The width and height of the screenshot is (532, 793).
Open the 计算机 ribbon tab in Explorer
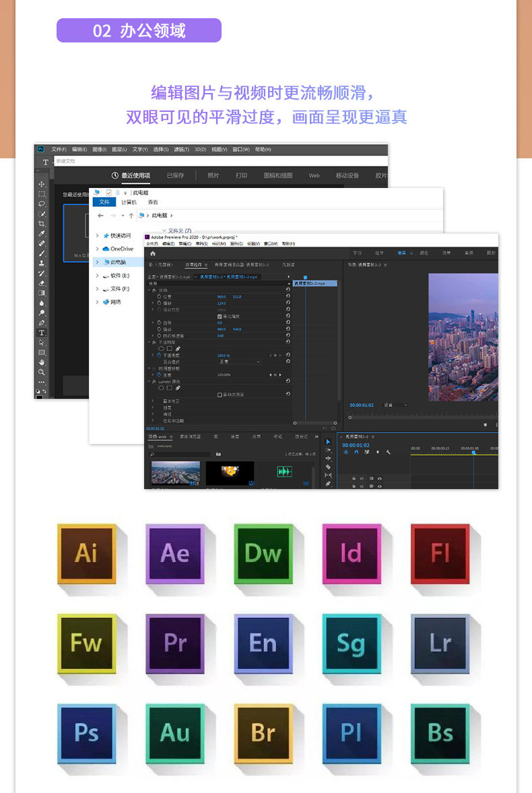pos(129,202)
